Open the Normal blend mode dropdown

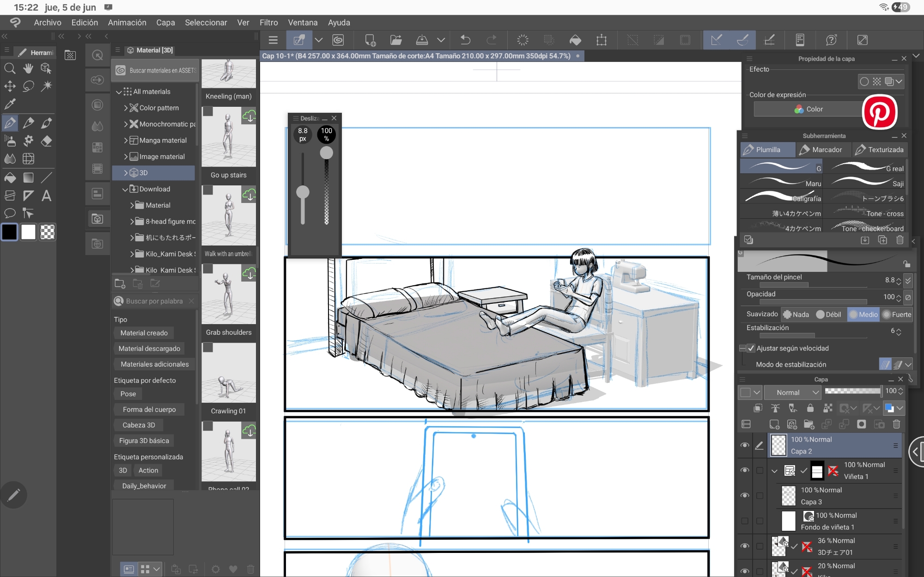point(792,393)
